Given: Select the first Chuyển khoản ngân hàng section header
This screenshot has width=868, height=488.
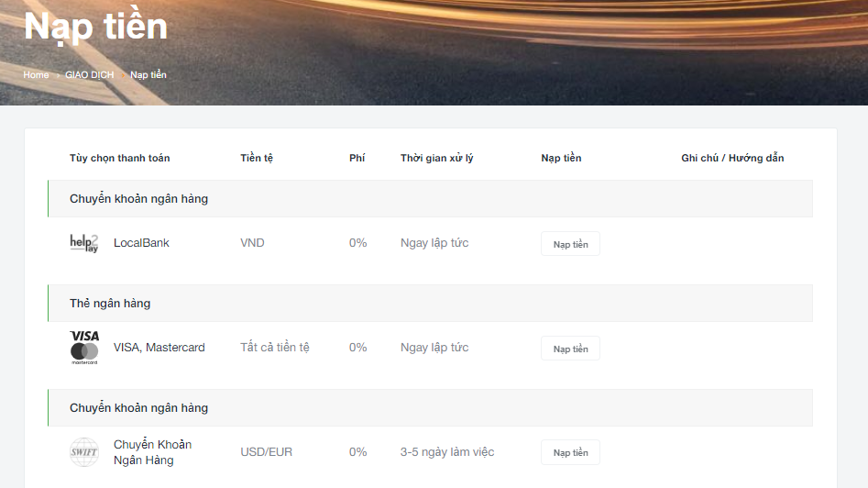Looking at the screenshot, I should pos(430,198).
